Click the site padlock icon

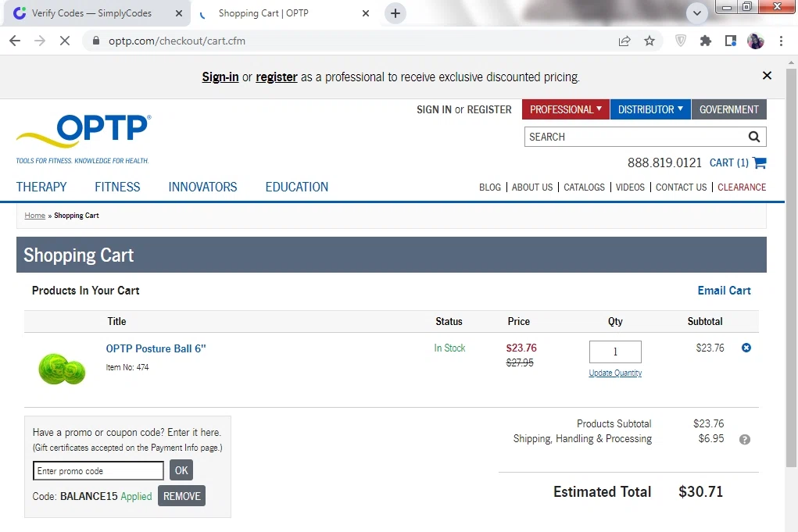[95, 41]
